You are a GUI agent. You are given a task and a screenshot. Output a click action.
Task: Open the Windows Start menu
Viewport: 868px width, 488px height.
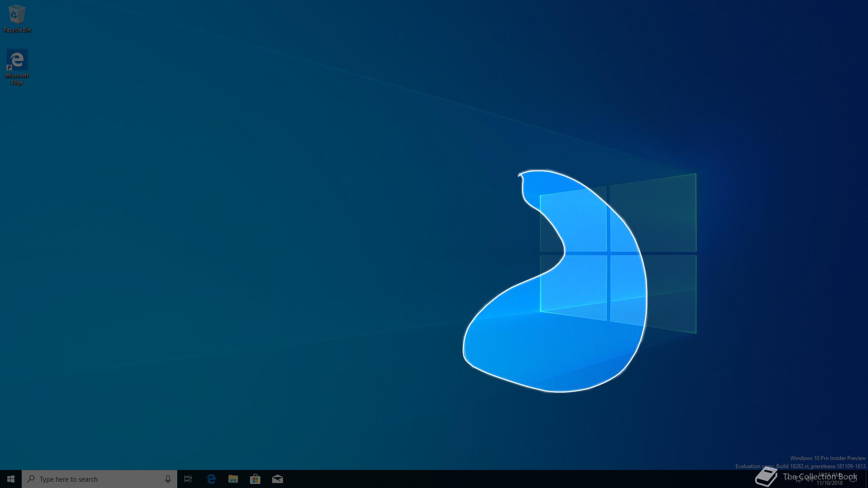(x=11, y=479)
